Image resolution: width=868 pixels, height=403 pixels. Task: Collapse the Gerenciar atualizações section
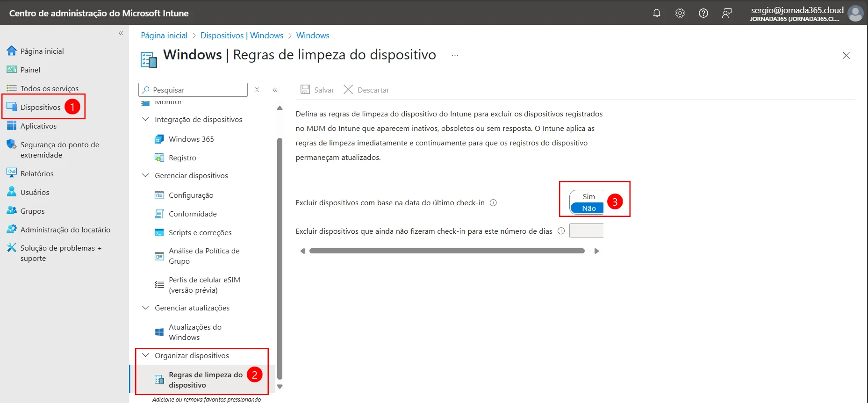(x=145, y=308)
